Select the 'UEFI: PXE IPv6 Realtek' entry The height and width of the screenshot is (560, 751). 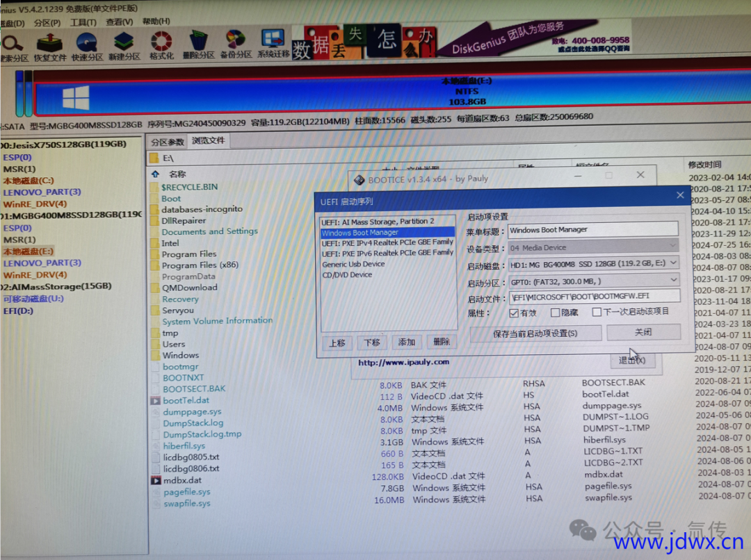387,253
